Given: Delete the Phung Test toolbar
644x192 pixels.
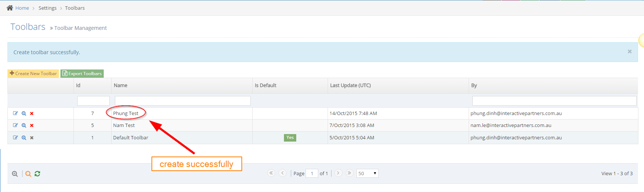Looking at the screenshot, I should click(x=32, y=114).
